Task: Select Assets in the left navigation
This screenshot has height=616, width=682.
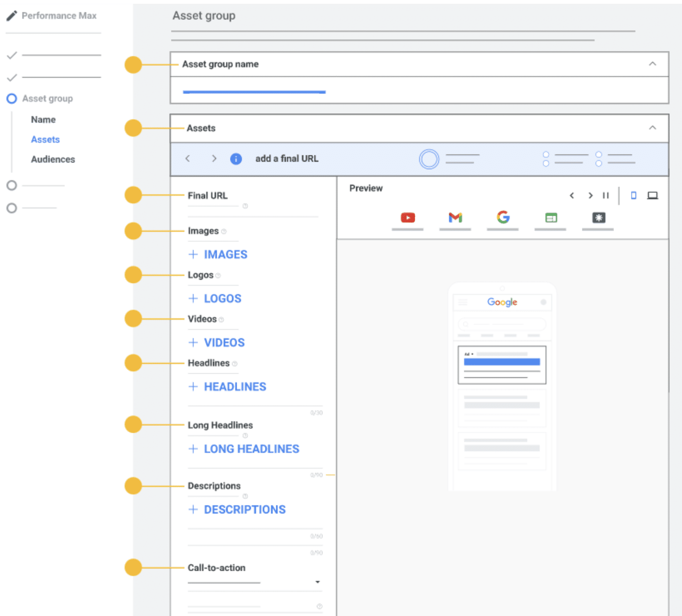Action: pyautogui.click(x=45, y=139)
